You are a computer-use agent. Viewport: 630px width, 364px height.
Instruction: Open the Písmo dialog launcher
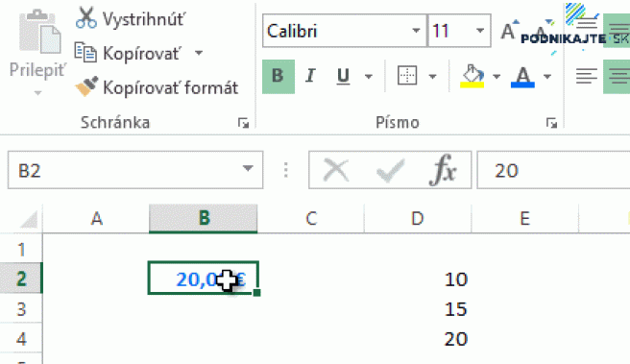551,123
